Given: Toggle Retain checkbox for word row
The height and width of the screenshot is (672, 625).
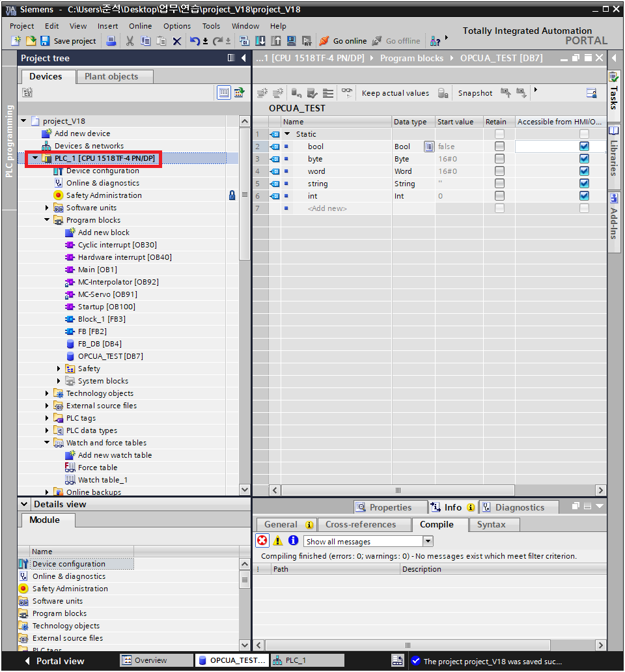Looking at the screenshot, I should tap(499, 171).
